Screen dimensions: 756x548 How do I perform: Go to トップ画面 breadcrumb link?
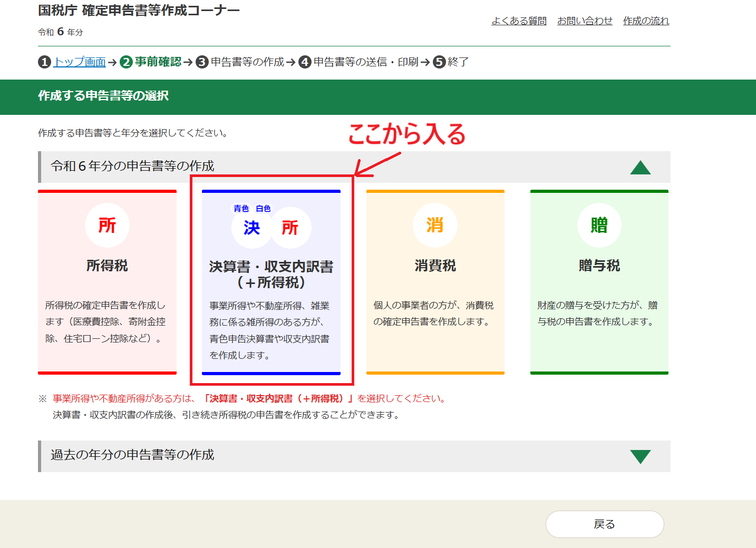[x=80, y=62]
